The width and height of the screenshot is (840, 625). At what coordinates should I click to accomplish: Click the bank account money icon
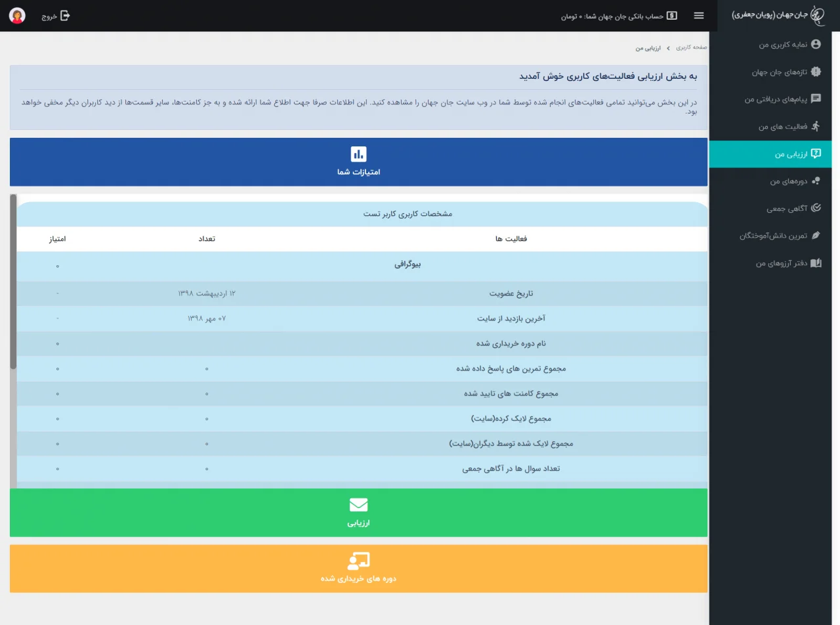671,16
